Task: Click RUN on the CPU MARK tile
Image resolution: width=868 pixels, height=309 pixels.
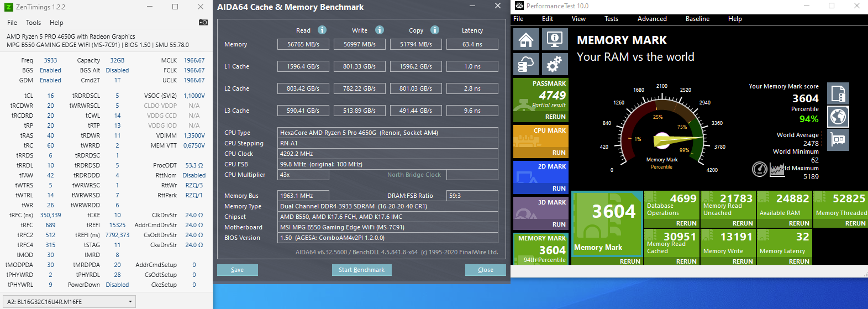Action: click(559, 153)
